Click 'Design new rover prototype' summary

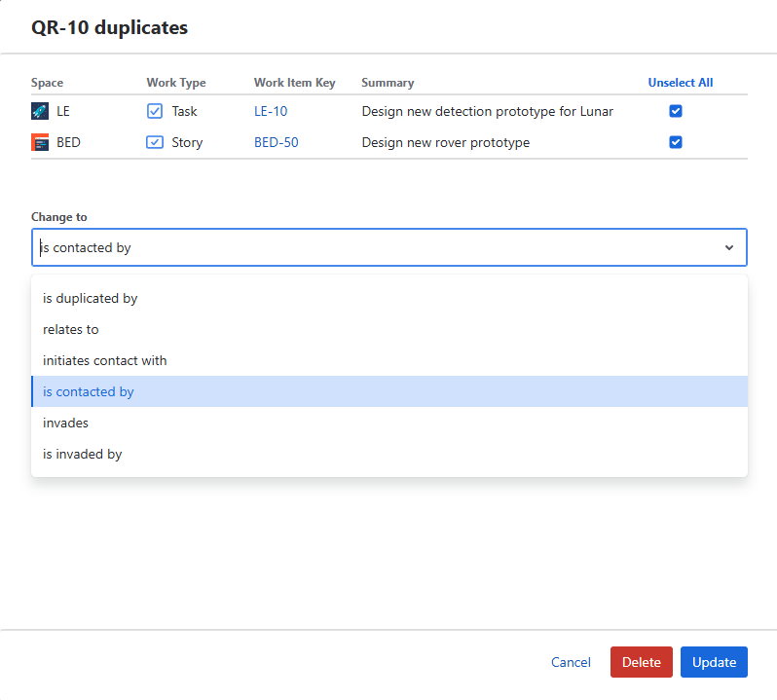point(446,143)
